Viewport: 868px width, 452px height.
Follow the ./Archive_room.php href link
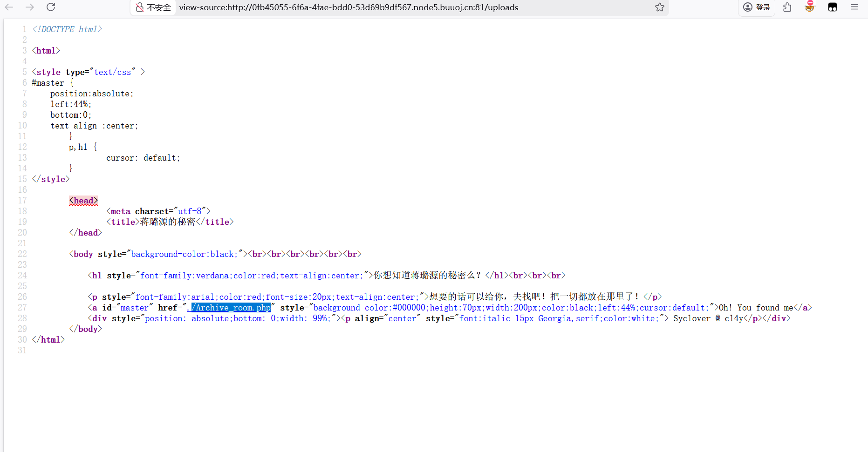(x=231, y=308)
